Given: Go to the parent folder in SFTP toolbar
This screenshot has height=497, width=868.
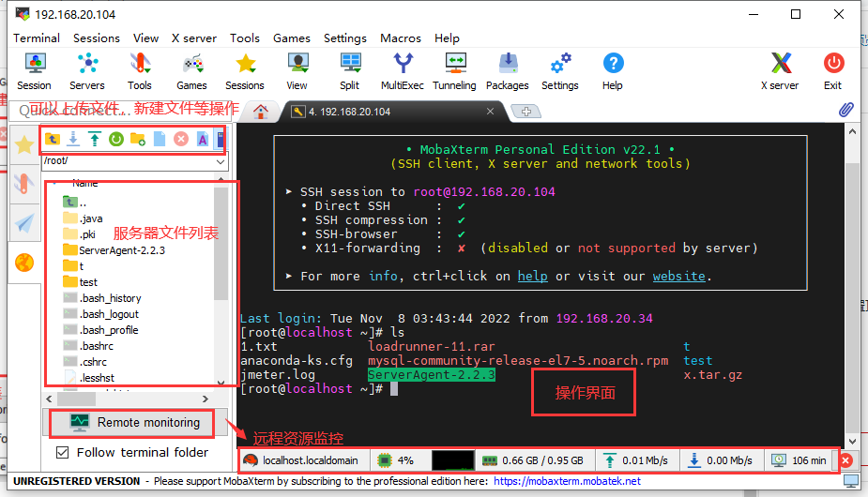Looking at the screenshot, I should tap(53, 139).
